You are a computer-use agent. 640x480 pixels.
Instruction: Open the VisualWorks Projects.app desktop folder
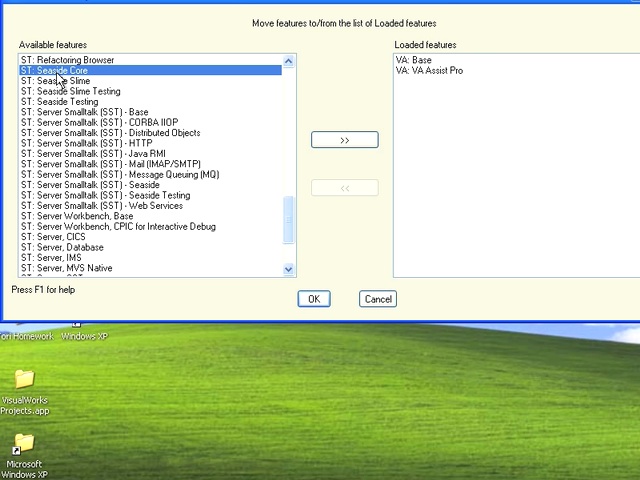(24, 392)
